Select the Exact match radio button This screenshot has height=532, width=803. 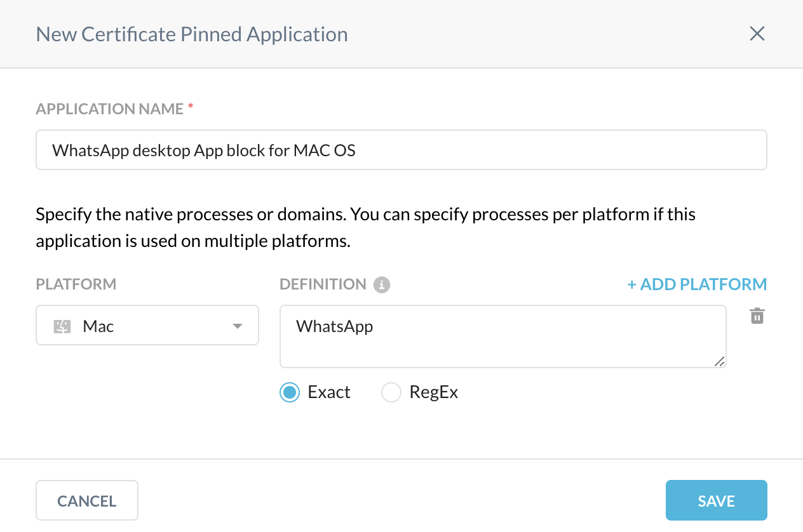289,393
